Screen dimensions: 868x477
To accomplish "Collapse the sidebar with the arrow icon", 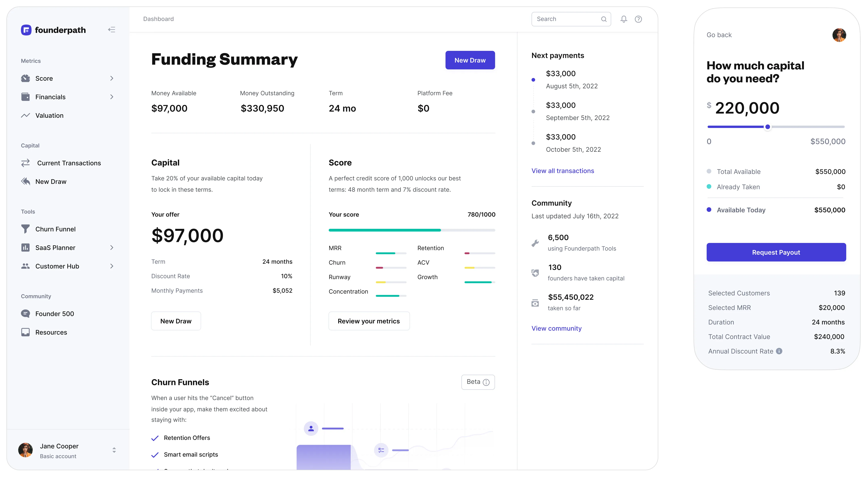I will click(x=112, y=30).
